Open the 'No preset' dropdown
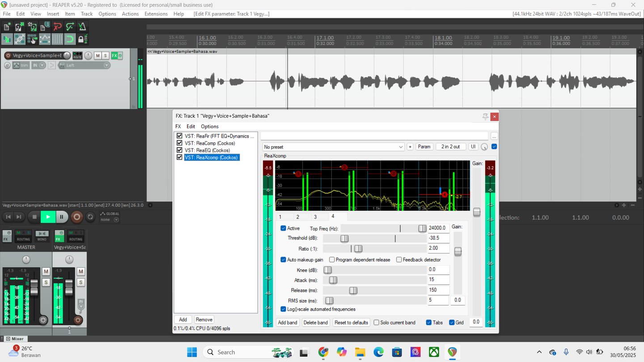644x362 pixels. (333, 147)
